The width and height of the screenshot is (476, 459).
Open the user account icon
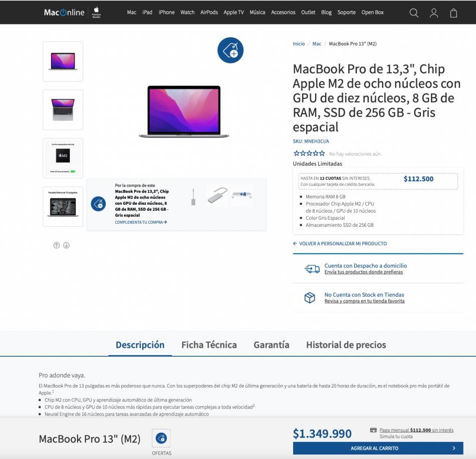pyautogui.click(x=434, y=13)
